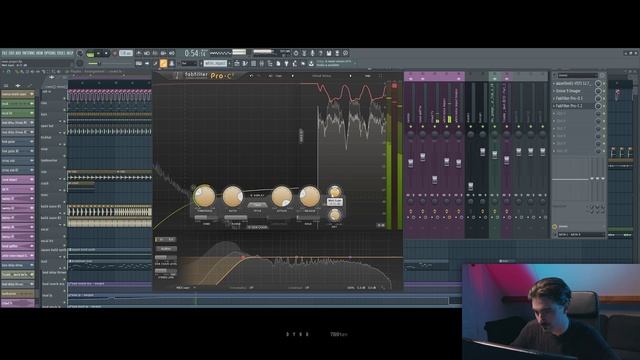The image size is (640, 360).
Task: Open the mixer output routing dropdown
Action: 581,235
